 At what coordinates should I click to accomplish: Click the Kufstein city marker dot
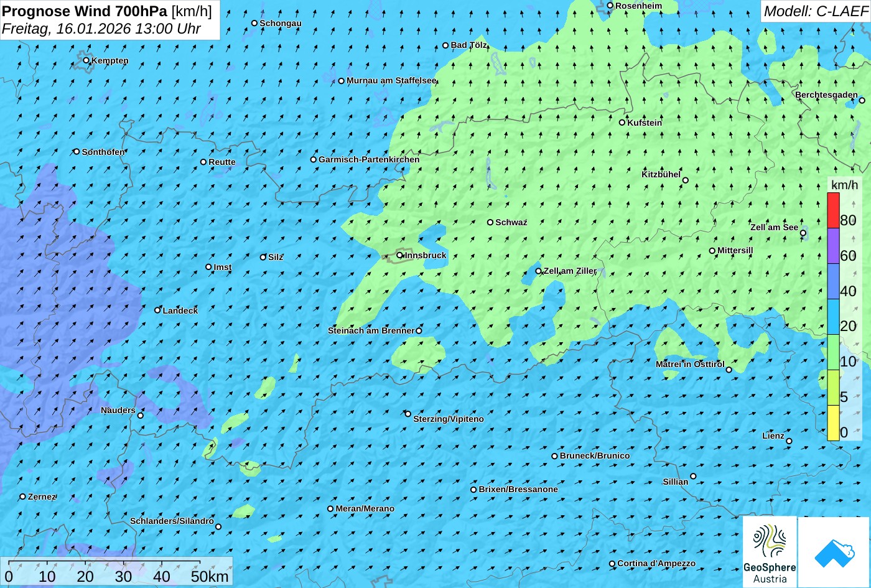tap(622, 123)
